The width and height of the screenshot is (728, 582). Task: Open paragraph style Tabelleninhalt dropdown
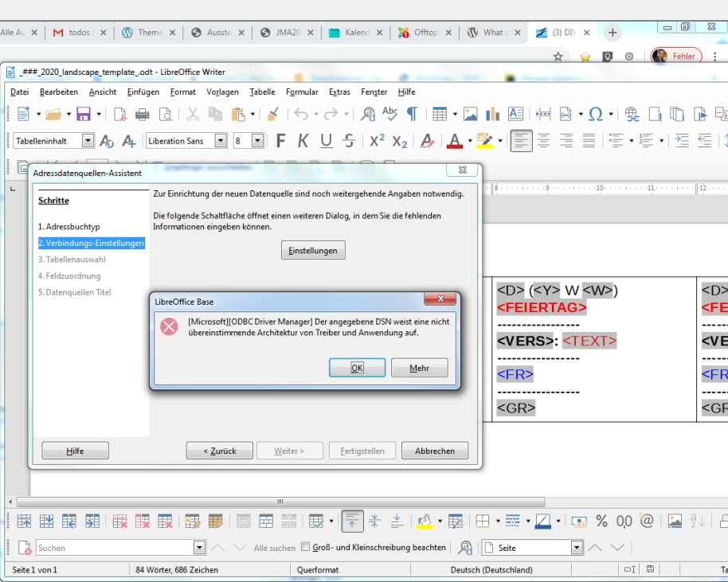88,141
